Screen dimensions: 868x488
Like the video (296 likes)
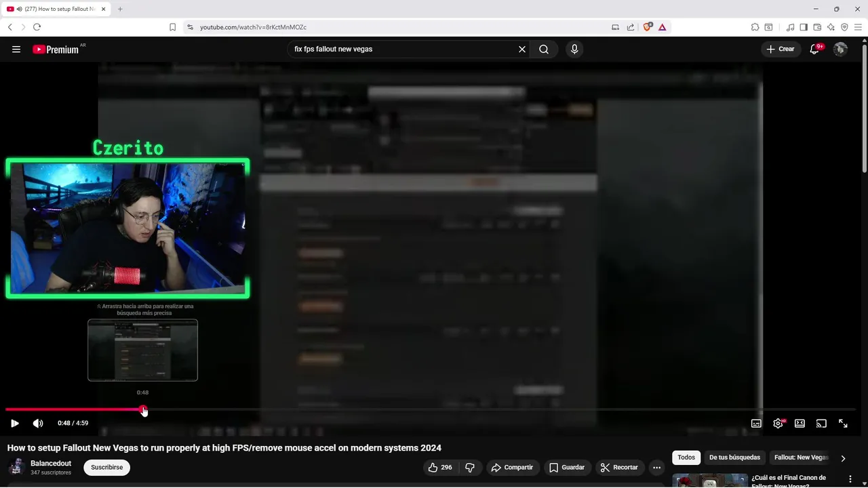click(439, 467)
